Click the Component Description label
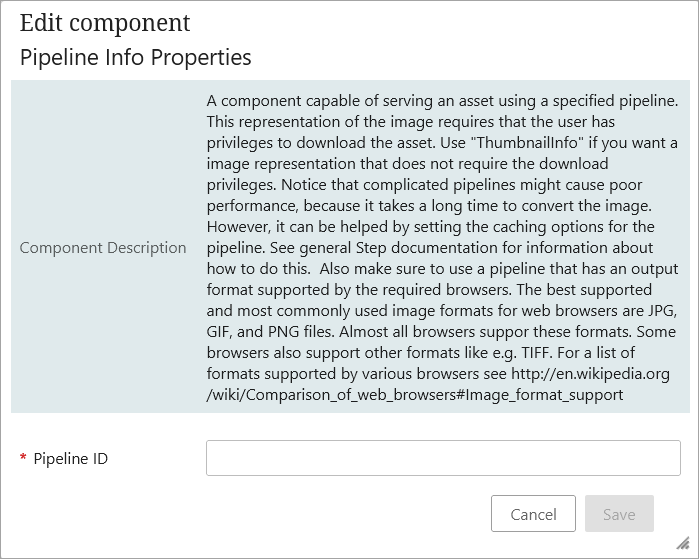Image resolution: width=699 pixels, height=559 pixels. [103, 247]
